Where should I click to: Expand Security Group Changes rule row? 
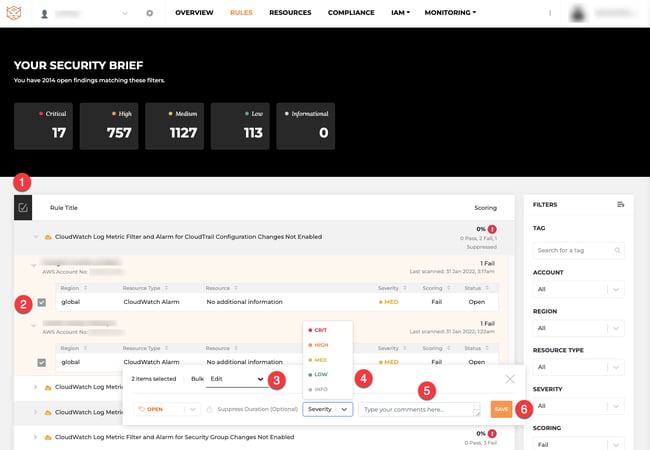pos(36,437)
